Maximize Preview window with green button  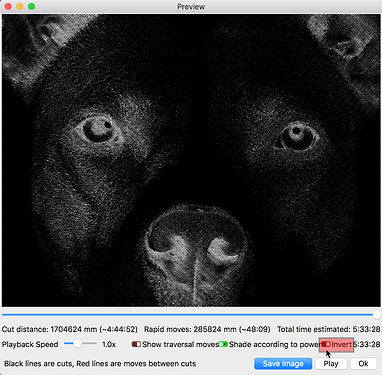pos(32,6)
